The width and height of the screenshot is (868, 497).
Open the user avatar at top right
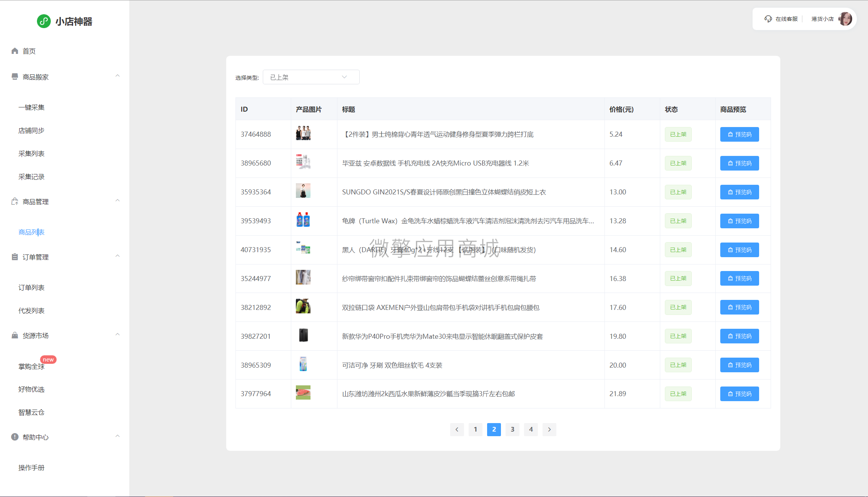845,19
